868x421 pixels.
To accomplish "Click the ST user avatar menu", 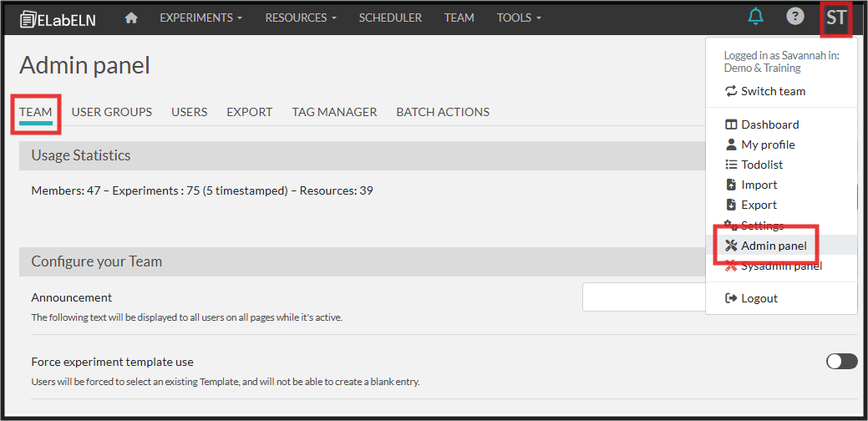I will click(836, 18).
